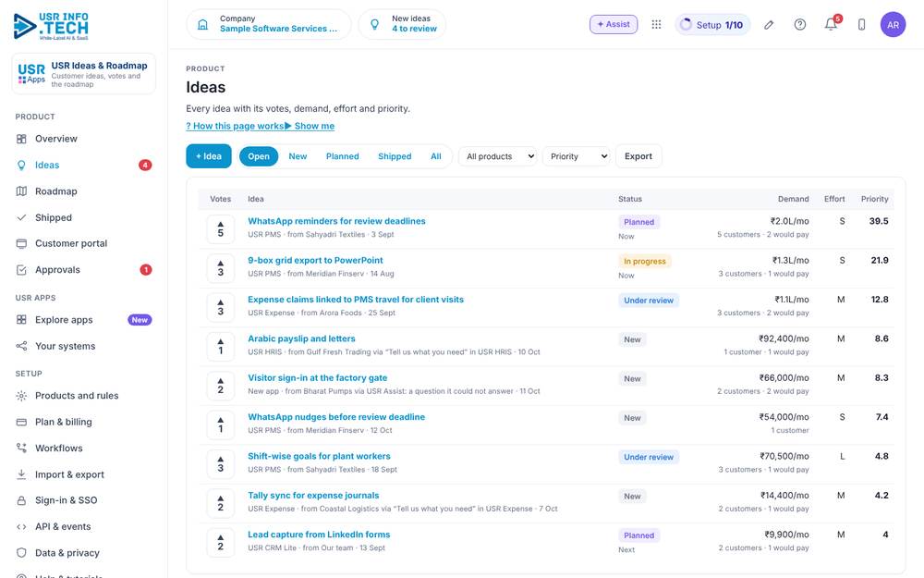924x578 pixels.
Task: Open the apps grid icon in header
Action: click(x=656, y=24)
